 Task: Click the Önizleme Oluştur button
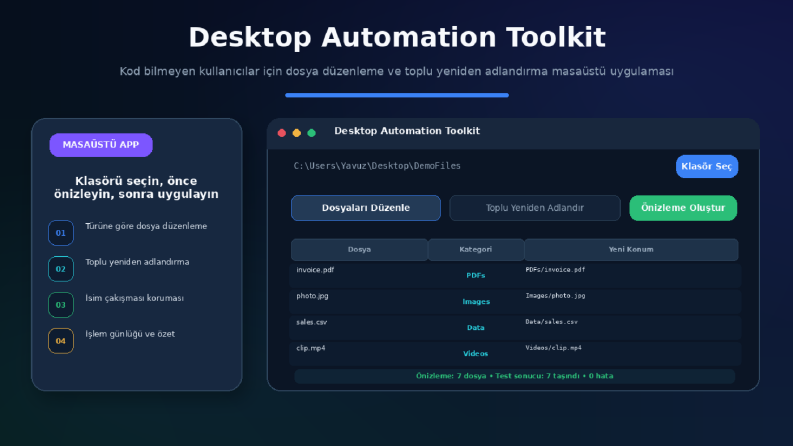click(x=683, y=208)
